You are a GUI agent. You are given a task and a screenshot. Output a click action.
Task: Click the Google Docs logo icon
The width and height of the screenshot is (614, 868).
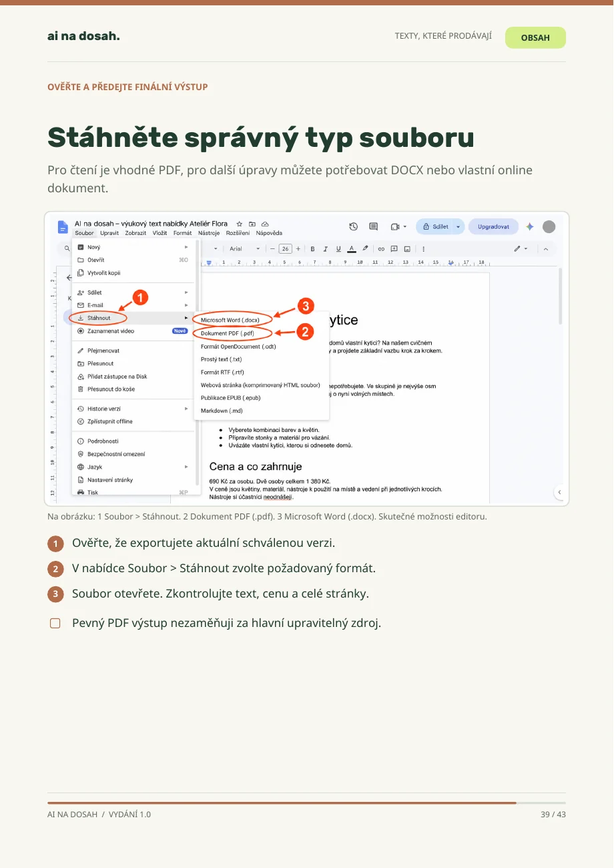pos(63,227)
